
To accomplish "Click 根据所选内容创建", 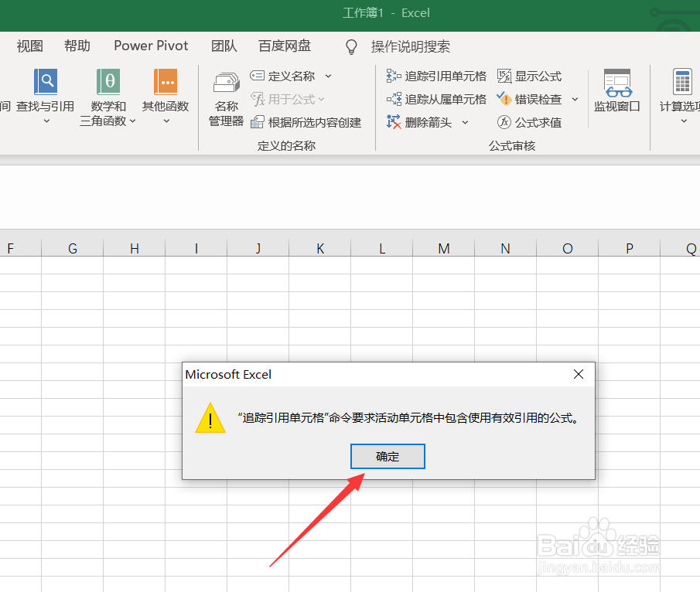I will pyautogui.click(x=306, y=122).
